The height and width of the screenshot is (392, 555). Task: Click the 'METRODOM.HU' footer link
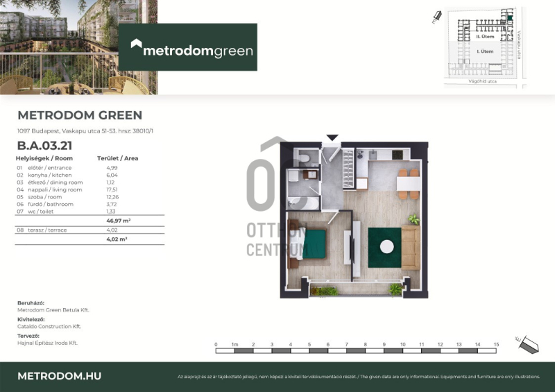point(60,376)
